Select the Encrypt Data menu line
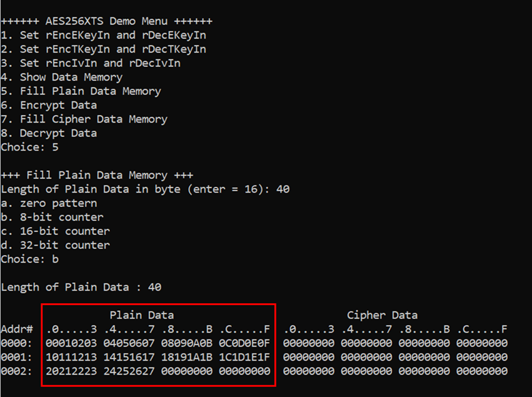The image size is (532, 397). click(49, 105)
